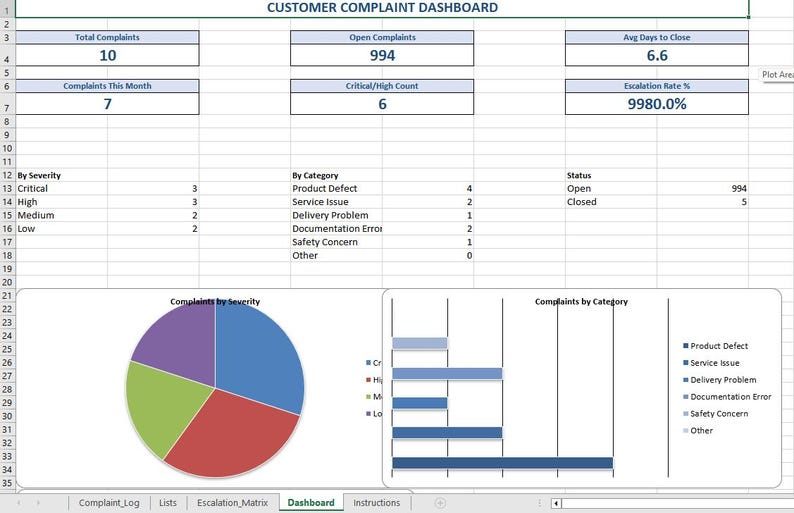Select the Documentation Error category cell
794x513 pixels.
336,229
